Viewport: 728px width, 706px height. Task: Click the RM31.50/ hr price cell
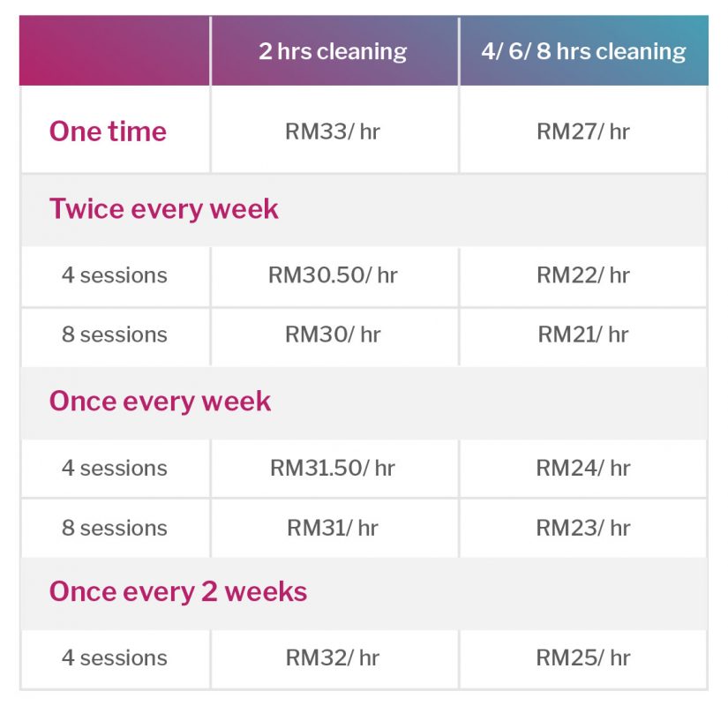pos(333,468)
